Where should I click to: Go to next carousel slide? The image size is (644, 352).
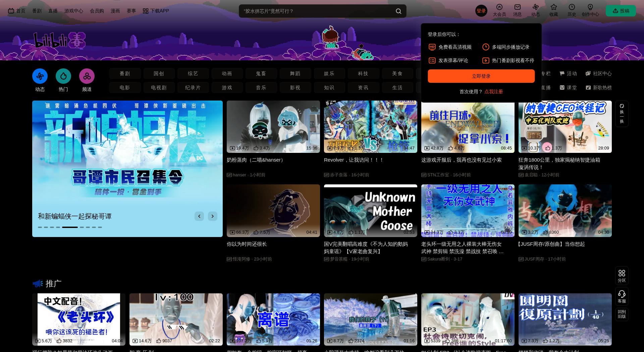click(213, 216)
